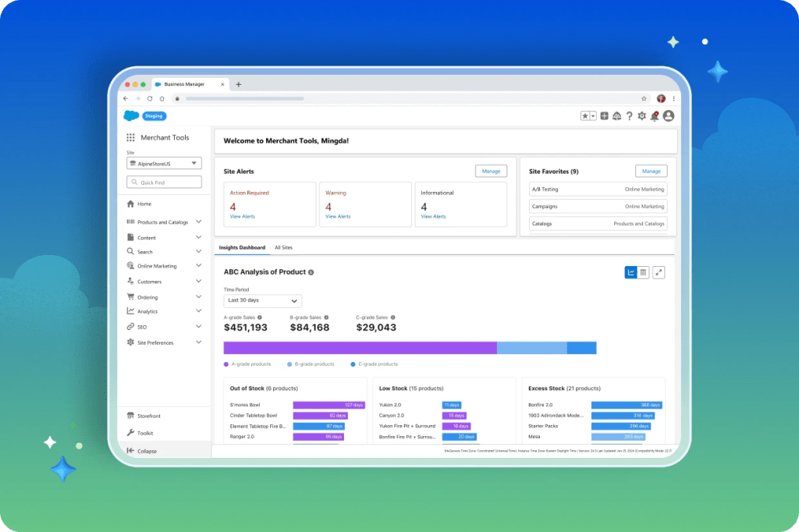The image size is (799, 532).
Task: Click Manage button in Site Favorites
Action: pos(652,171)
